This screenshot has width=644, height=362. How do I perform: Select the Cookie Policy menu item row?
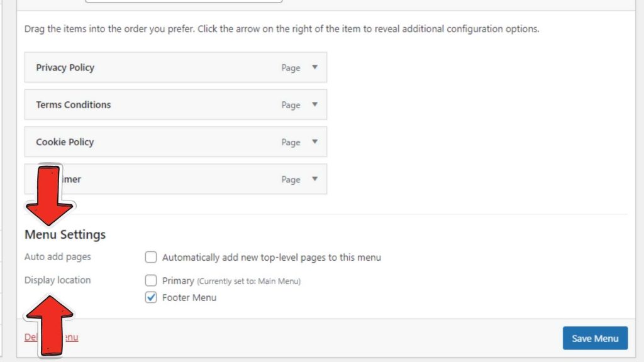click(157, 141)
